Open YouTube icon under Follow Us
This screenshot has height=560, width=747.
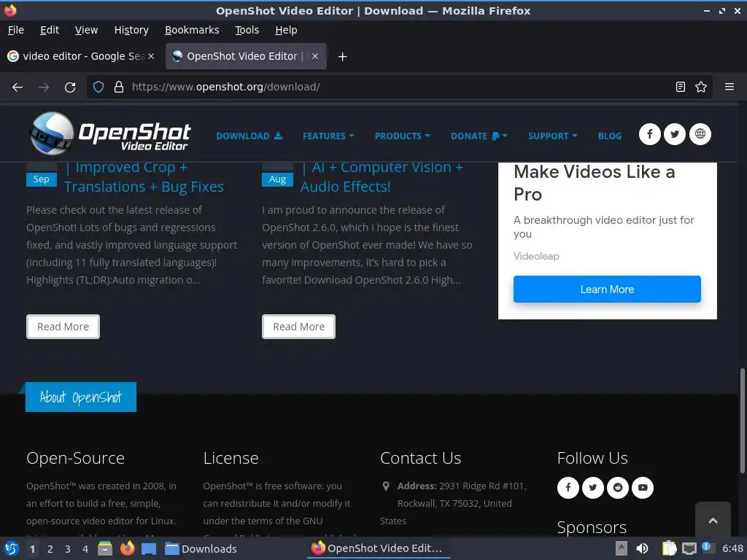(x=643, y=488)
